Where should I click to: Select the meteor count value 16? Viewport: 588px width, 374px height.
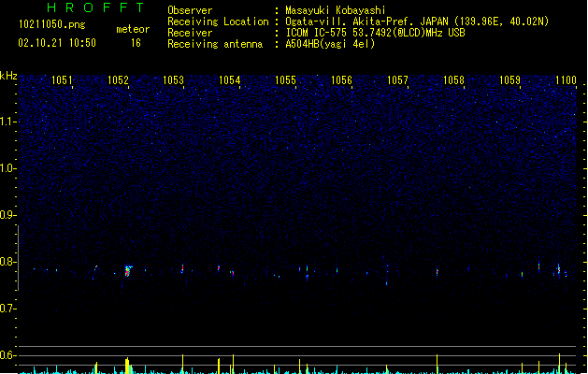pyautogui.click(x=136, y=43)
